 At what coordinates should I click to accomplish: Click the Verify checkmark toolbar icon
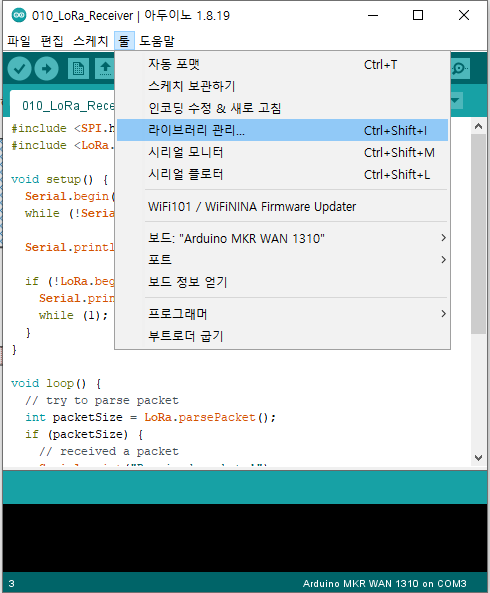[19, 69]
